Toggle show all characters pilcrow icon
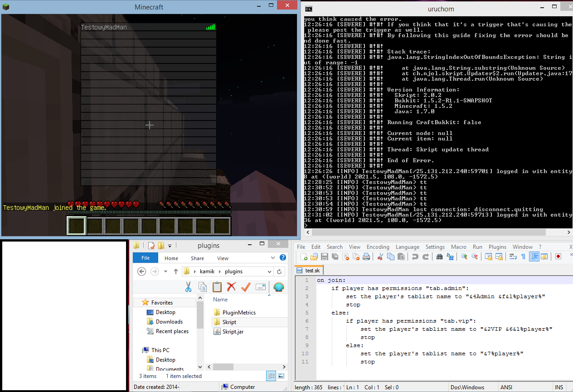573x392 pixels. pos(523,256)
